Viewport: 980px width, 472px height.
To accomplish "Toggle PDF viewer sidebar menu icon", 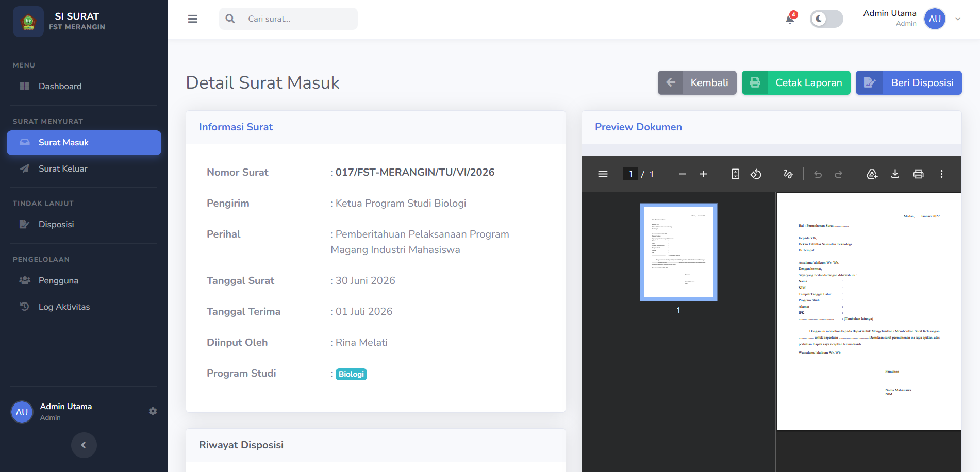I will (x=603, y=174).
